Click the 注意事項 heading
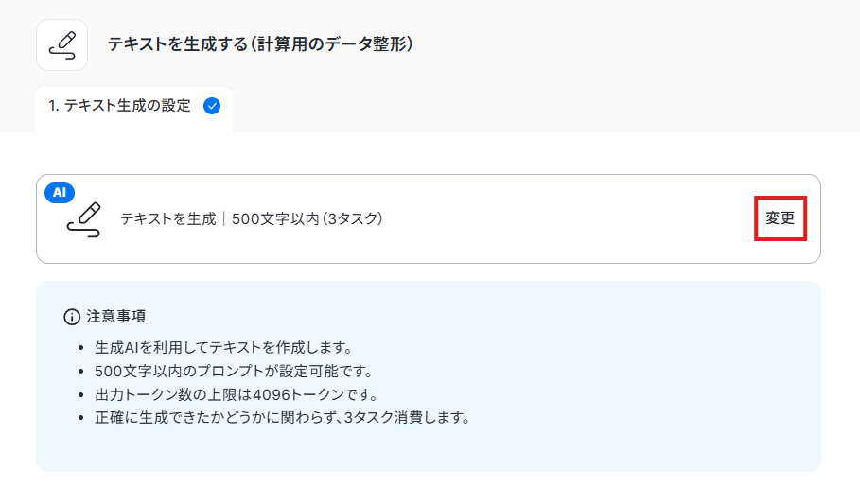Viewport: 860px width, 504px height. point(115,317)
